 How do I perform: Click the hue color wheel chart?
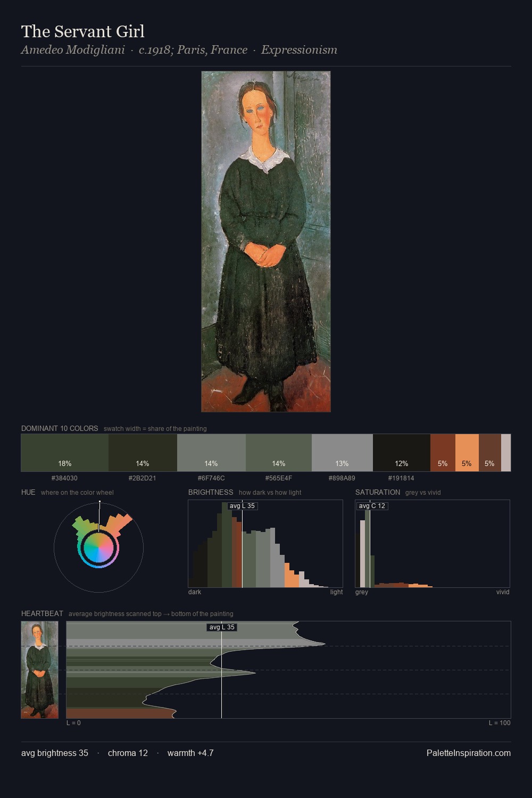[98, 547]
